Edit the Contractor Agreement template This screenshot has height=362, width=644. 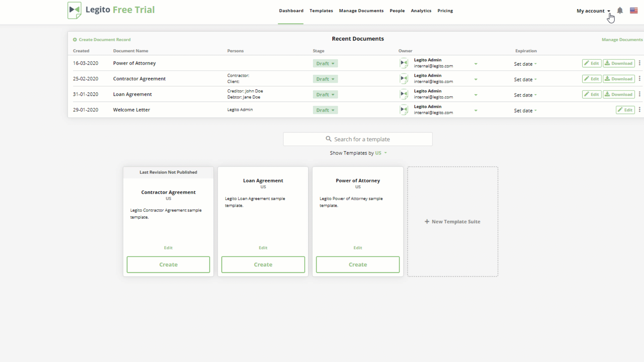(168, 248)
